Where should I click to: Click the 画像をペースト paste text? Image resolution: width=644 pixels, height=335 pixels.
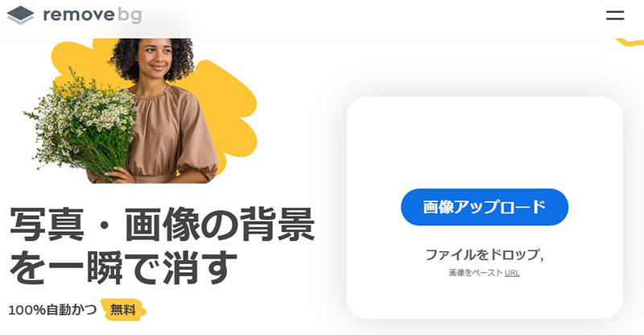click(476, 273)
